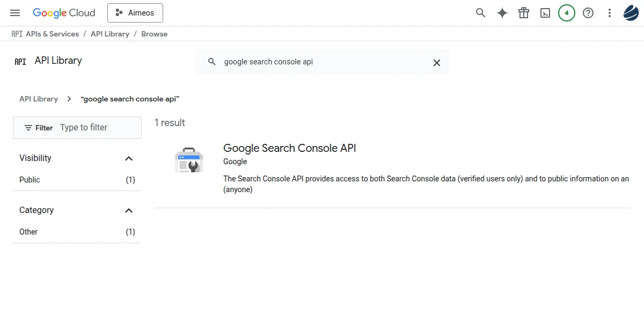Collapse the Visibility filter section
Image resolution: width=644 pixels, height=322 pixels.
[x=129, y=158]
